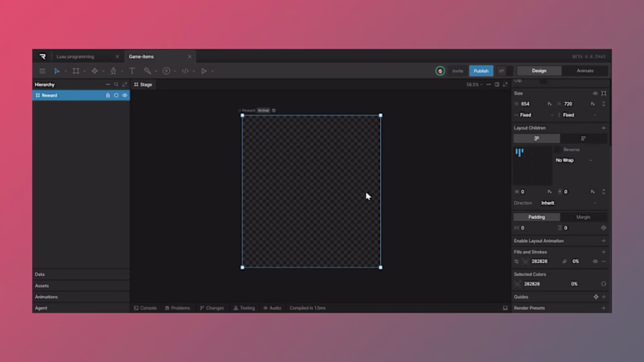The image size is (644, 362).
Task: Switch to Design mode
Action: click(539, 71)
